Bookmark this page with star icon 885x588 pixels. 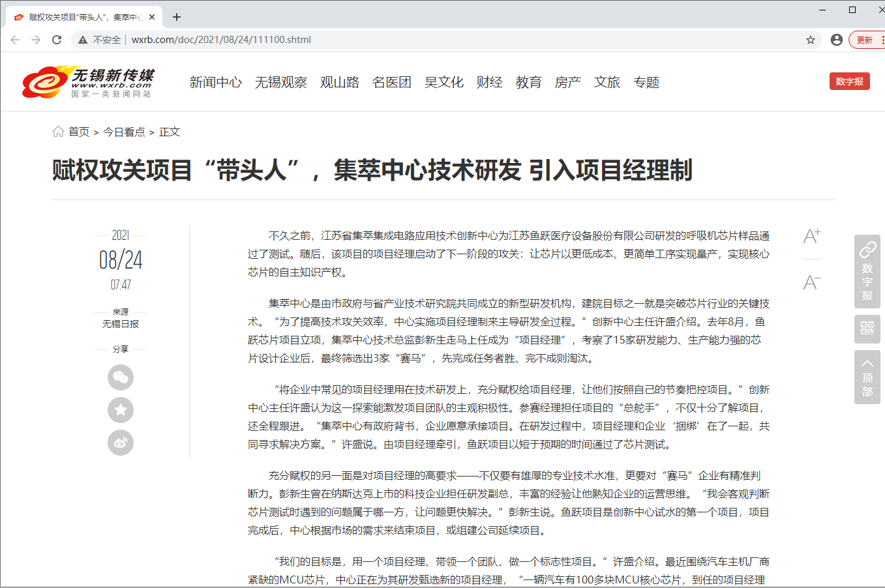tap(811, 40)
